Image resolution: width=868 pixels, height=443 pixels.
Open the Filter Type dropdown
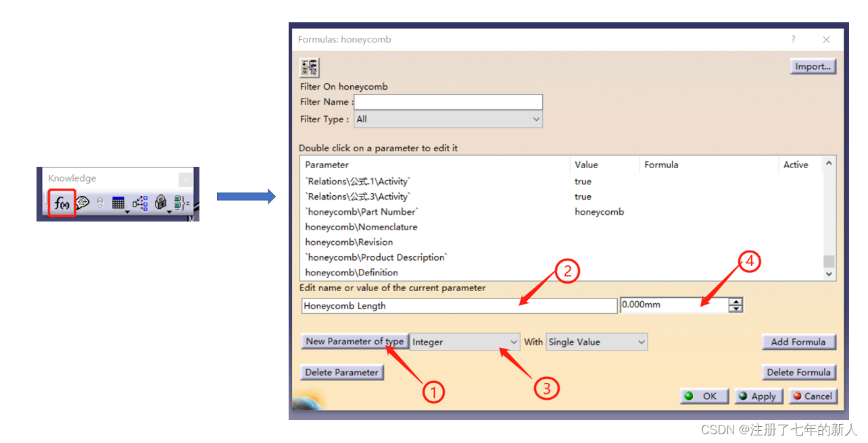tap(448, 120)
